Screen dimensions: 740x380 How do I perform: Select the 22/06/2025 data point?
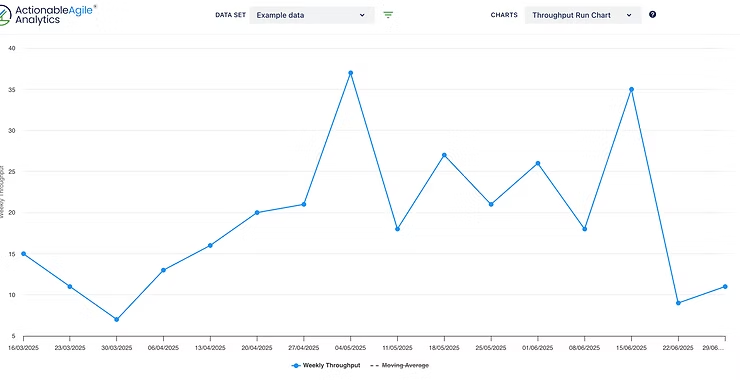coord(678,303)
